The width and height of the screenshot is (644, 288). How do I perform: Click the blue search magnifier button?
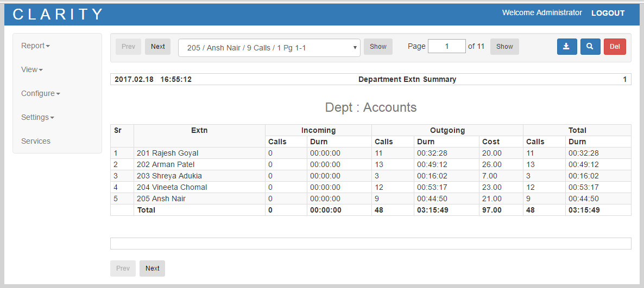click(x=590, y=46)
